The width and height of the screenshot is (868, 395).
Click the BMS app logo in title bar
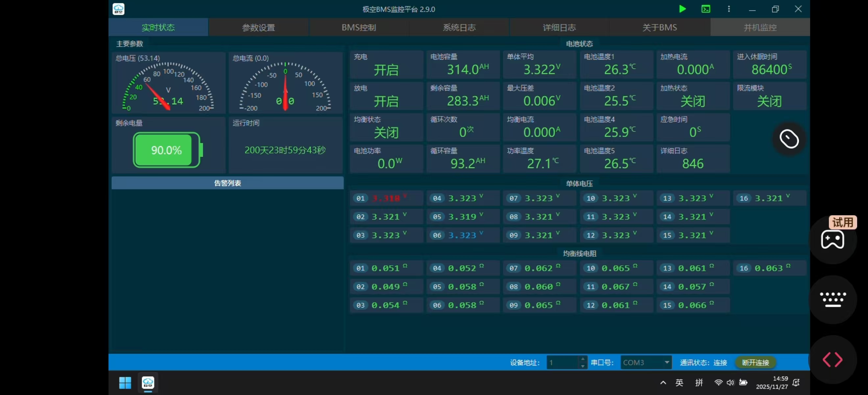118,9
